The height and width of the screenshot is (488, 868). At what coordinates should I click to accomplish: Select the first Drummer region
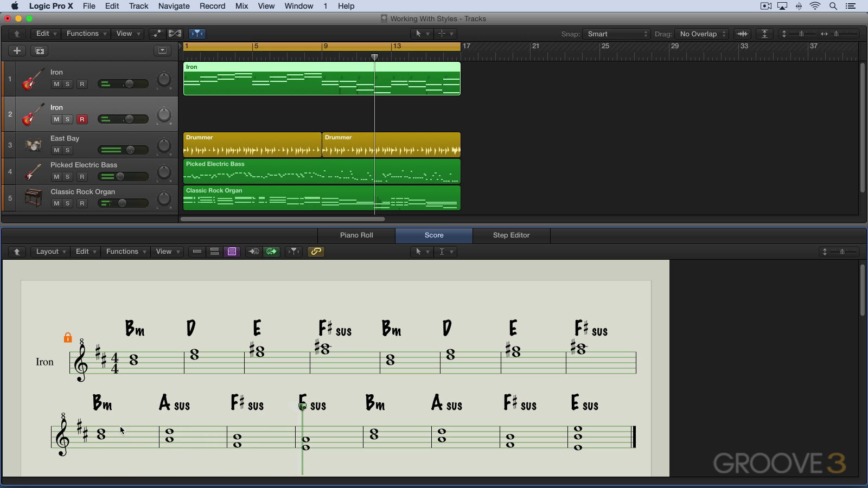click(252, 145)
